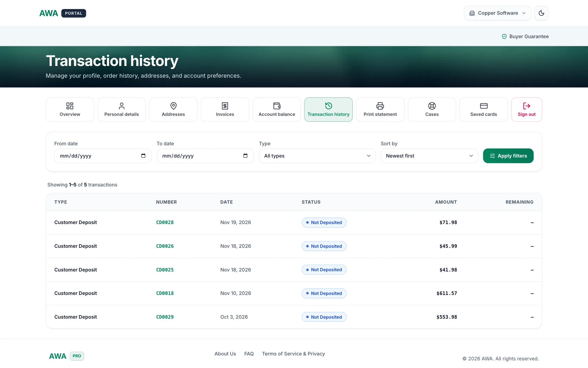Click the Cases lifebuoy icon
Screen dimensions: 588x368
(432, 106)
